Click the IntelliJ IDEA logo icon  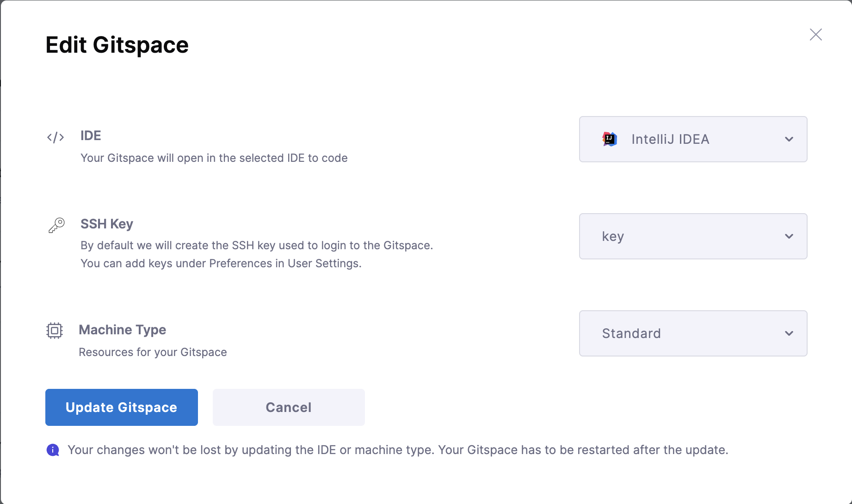(610, 139)
